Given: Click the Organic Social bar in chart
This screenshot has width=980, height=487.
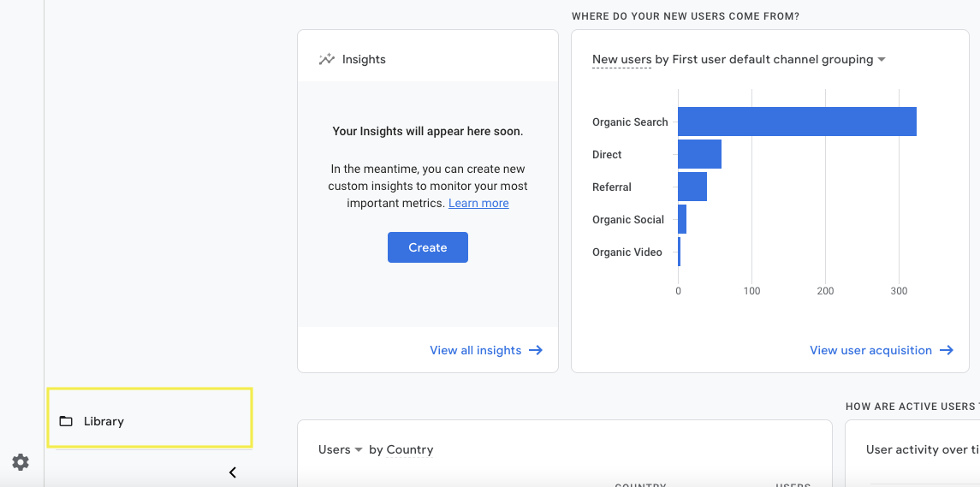Looking at the screenshot, I should pyautogui.click(x=682, y=219).
